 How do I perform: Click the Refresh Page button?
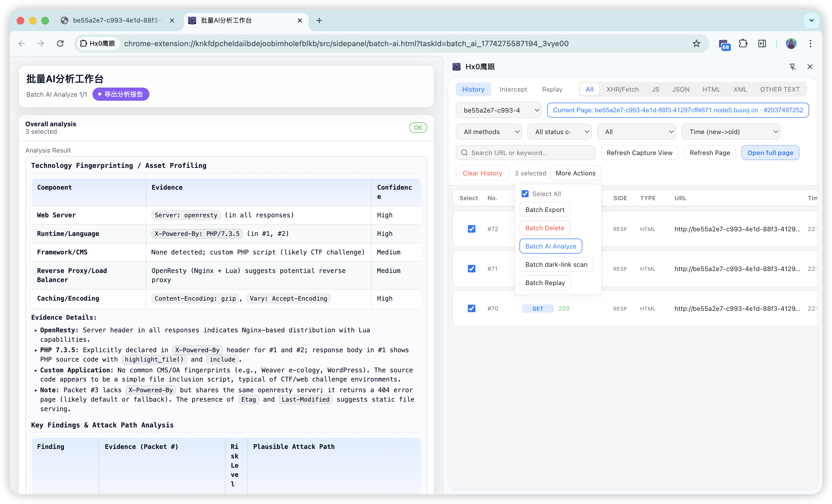point(710,153)
